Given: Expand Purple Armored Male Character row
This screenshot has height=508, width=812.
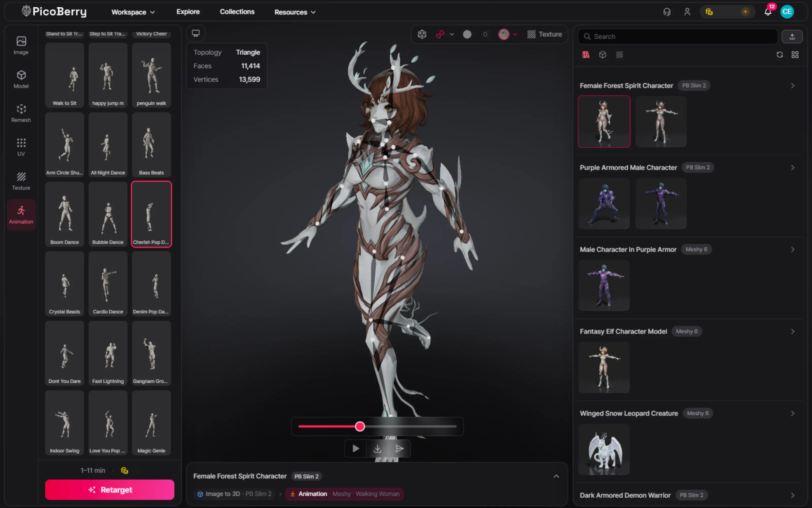Looking at the screenshot, I should (x=792, y=168).
